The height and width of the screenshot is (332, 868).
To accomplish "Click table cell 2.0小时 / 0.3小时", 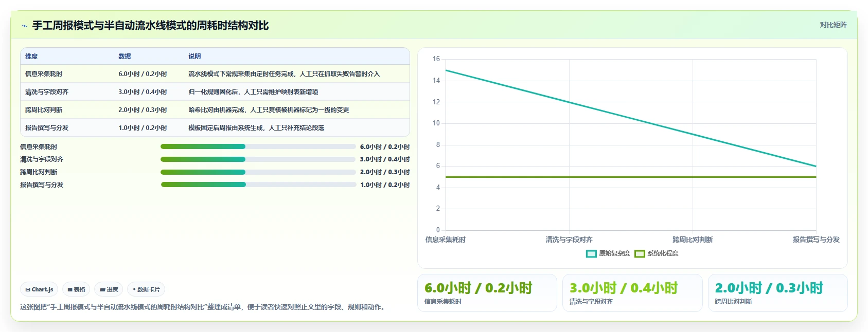I will tap(143, 110).
